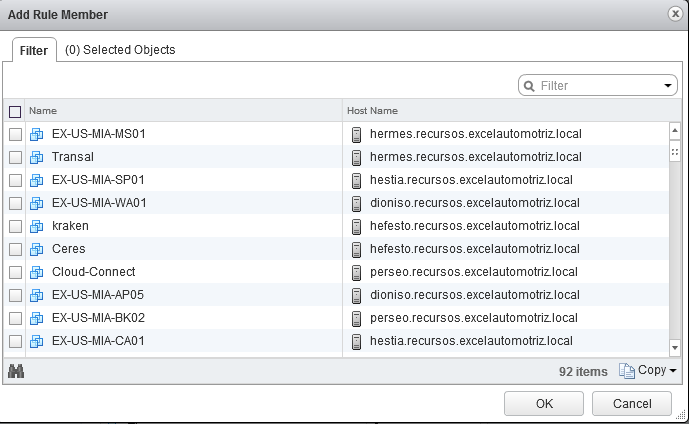Image resolution: width=689 pixels, height=424 pixels.
Task: Toggle the select-all checkbox in the header
Action: pos(15,112)
